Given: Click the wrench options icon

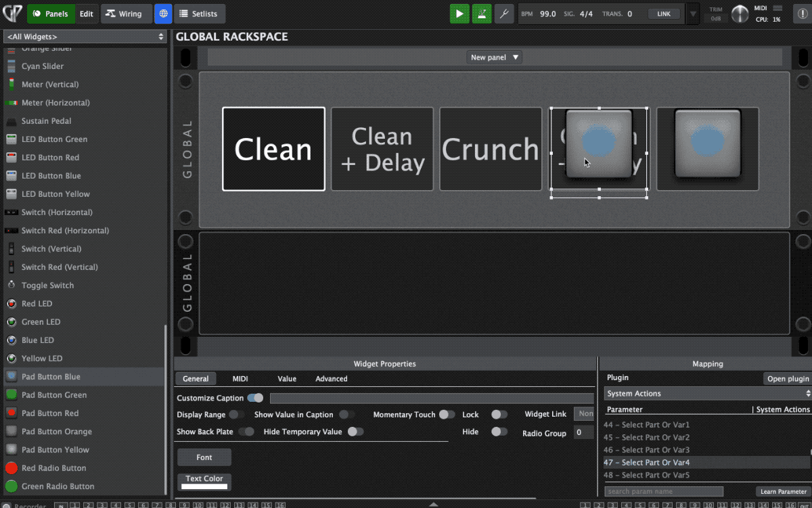Looking at the screenshot, I should [504, 14].
